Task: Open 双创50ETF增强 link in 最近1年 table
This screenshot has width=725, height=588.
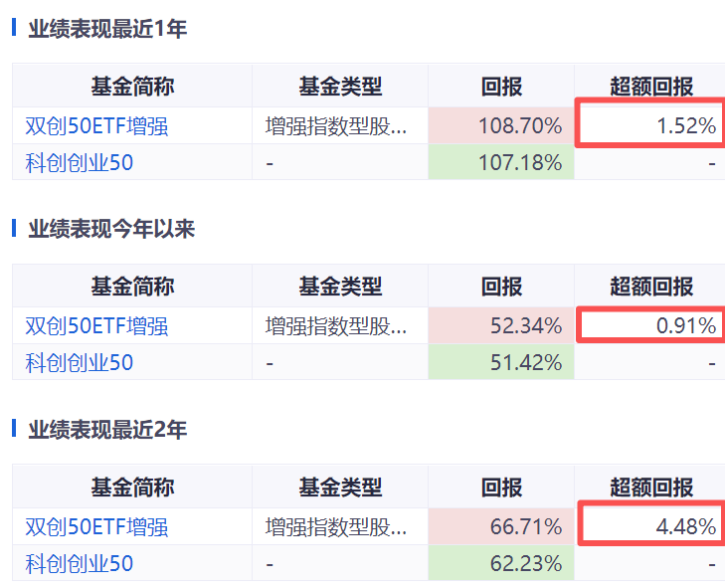Action: [96, 125]
